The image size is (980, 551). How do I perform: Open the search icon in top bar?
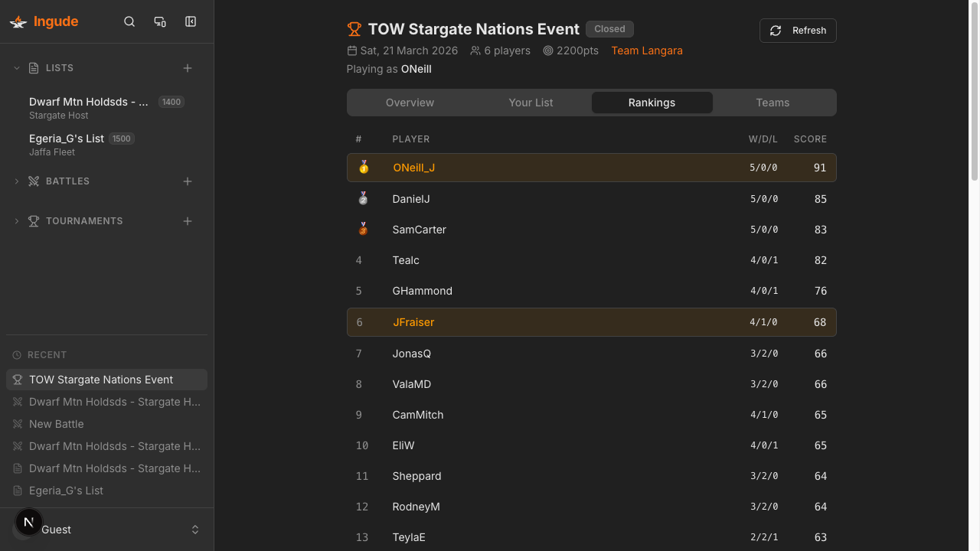(129, 21)
